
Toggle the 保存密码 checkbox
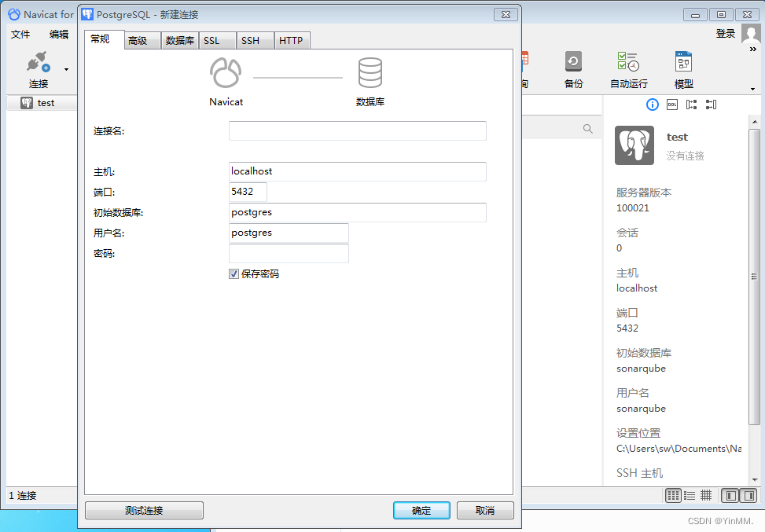click(234, 274)
